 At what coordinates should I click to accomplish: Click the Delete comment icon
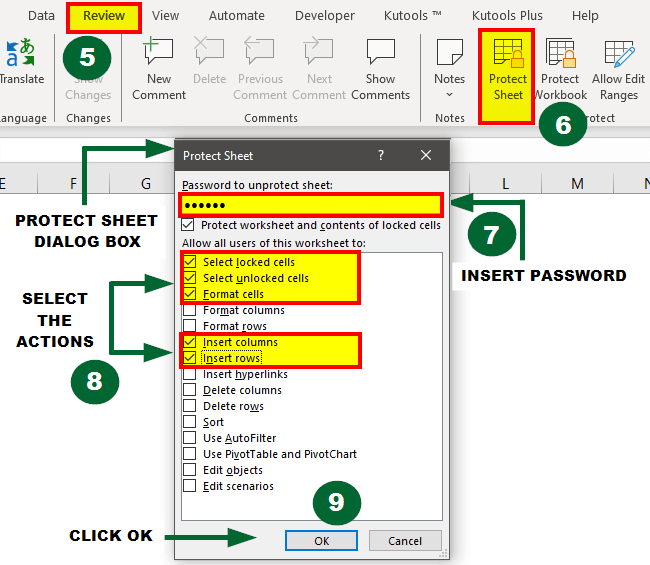pyautogui.click(x=209, y=52)
